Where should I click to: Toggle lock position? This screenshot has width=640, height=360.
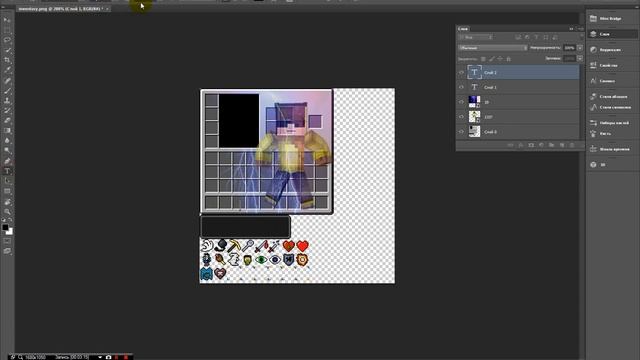click(x=500, y=59)
